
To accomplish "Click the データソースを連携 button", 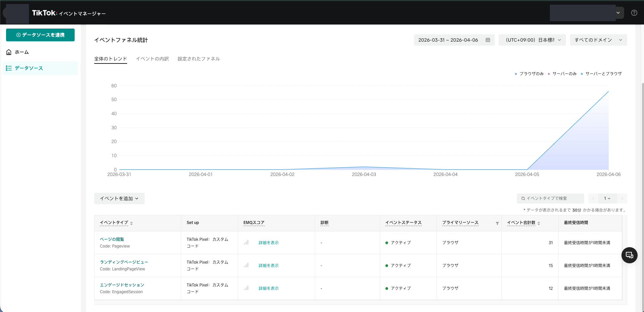I will (40, 35).
